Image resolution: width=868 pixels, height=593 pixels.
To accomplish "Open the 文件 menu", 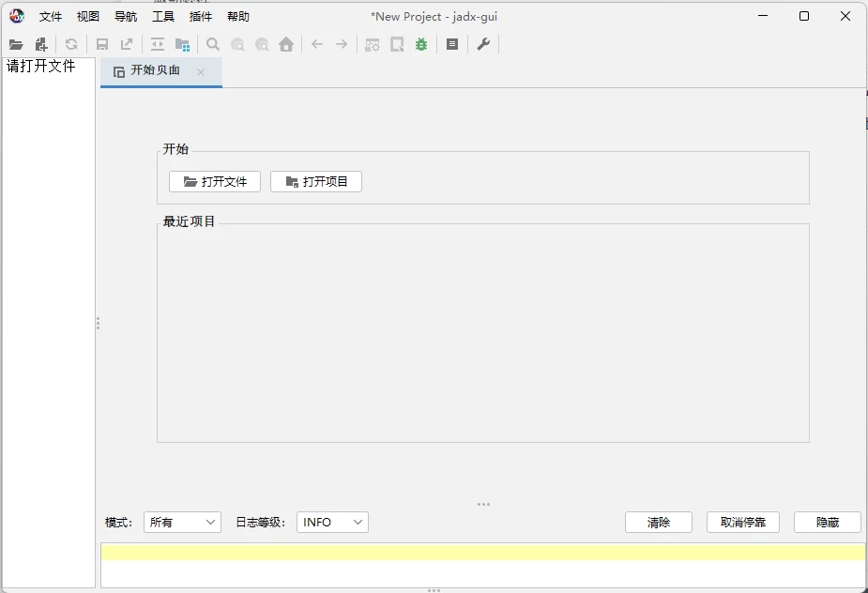I will pos(51,16).
